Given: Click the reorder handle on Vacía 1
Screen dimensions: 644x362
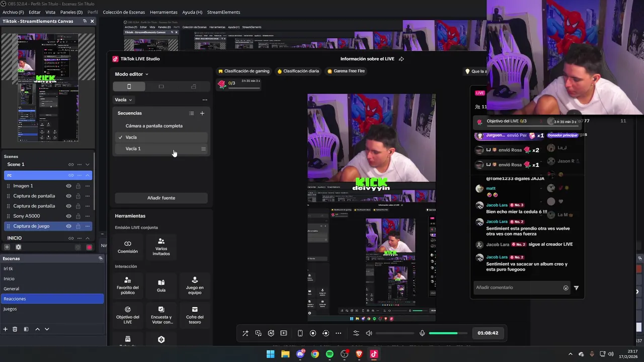Looking at the screenshot, I should pos(203,149).
